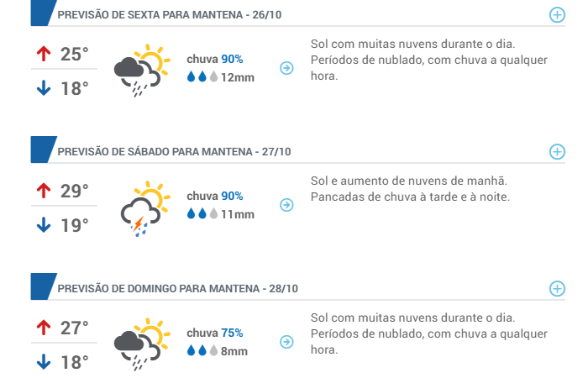Open 'Previsão de domingo para Mantena' header
The height and width of the screenshot is (378, 588).
(x=177, y=289)
